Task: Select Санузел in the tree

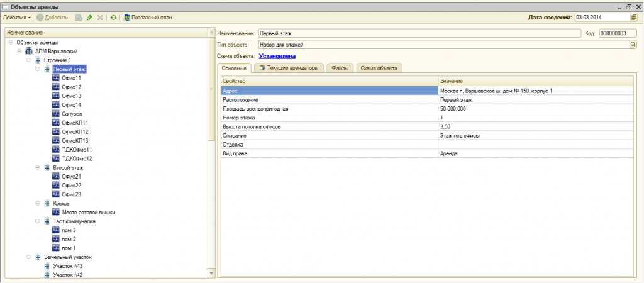Action: tap(72, 114)
